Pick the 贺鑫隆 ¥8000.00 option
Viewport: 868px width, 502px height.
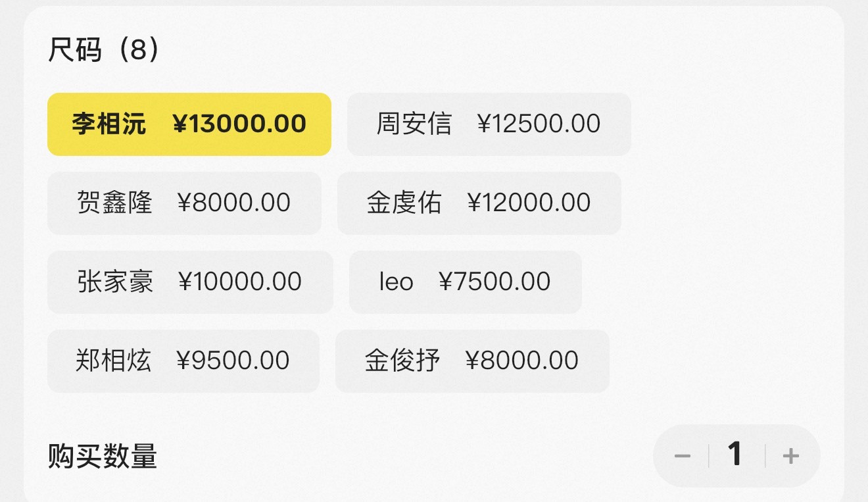(x=184, y=203)
